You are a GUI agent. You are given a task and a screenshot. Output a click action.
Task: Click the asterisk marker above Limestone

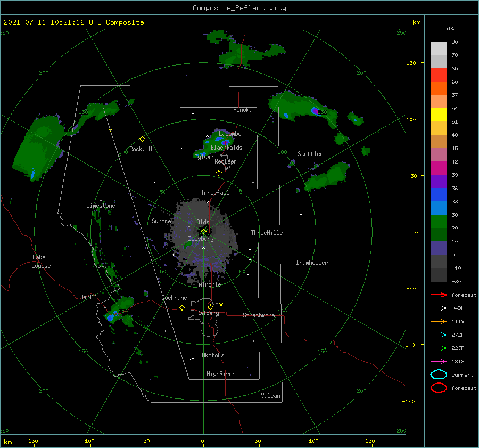tap(101, 201)
